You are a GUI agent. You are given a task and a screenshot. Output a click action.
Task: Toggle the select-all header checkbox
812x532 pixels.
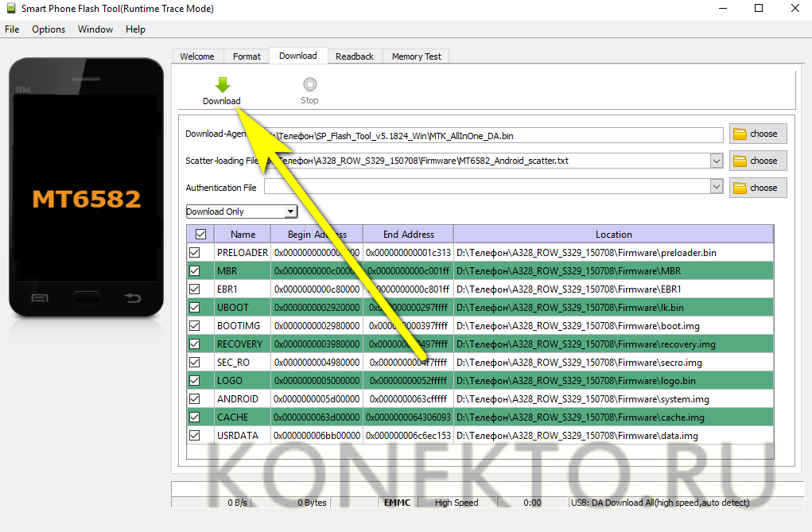point(201,234)
